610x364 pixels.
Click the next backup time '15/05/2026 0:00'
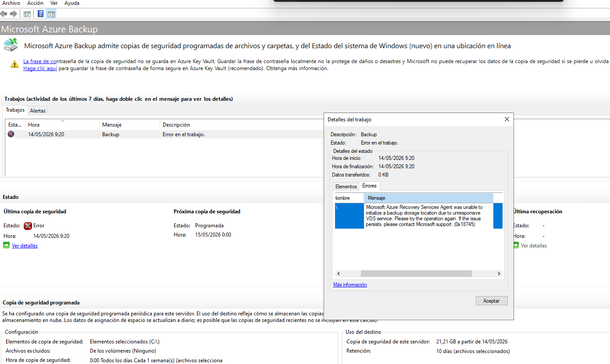pos(213,235)
